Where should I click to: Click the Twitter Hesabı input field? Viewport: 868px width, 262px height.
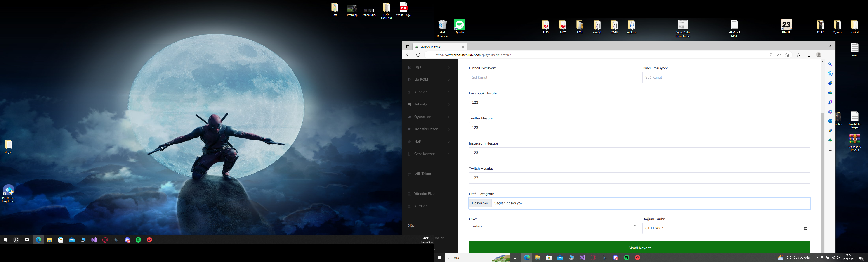[x=639, y=127]
